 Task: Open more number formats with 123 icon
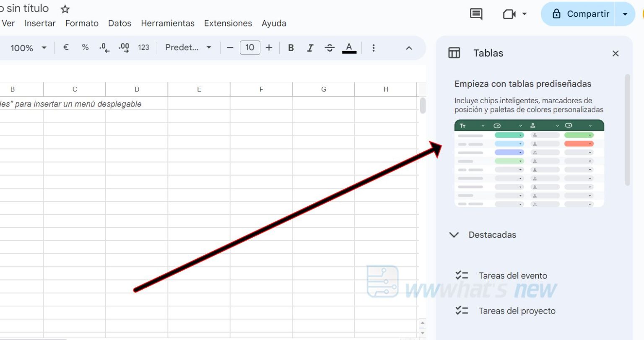143,47
